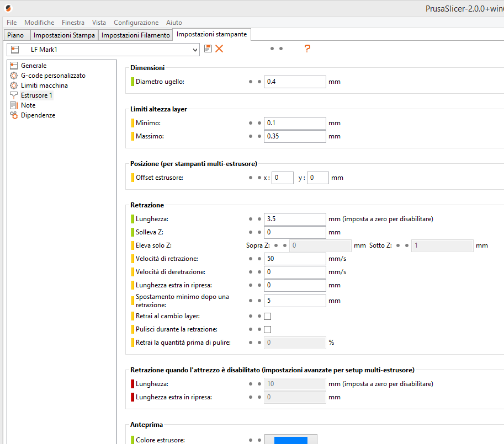Toggle Pulisci durante la retrazione checkbox
The height and width of the screenshot is (444, 504).
(268, 329)
